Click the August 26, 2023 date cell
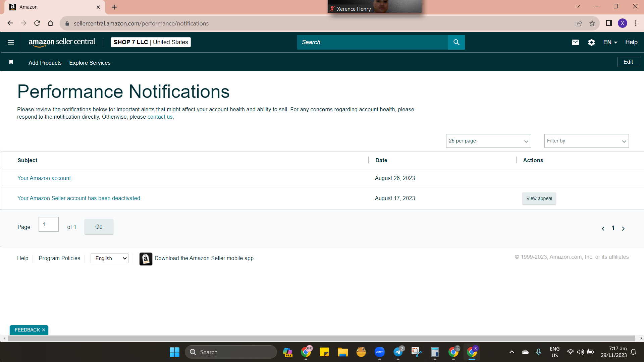 coord(395,178)
